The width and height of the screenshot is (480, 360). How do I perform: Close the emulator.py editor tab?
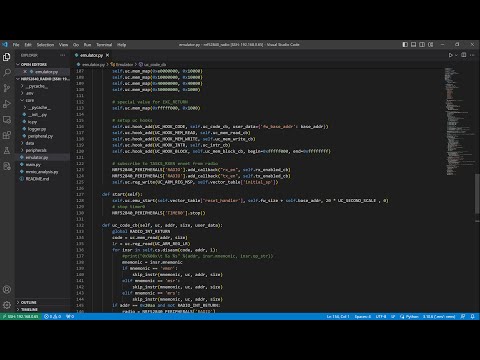coord(107,55)
